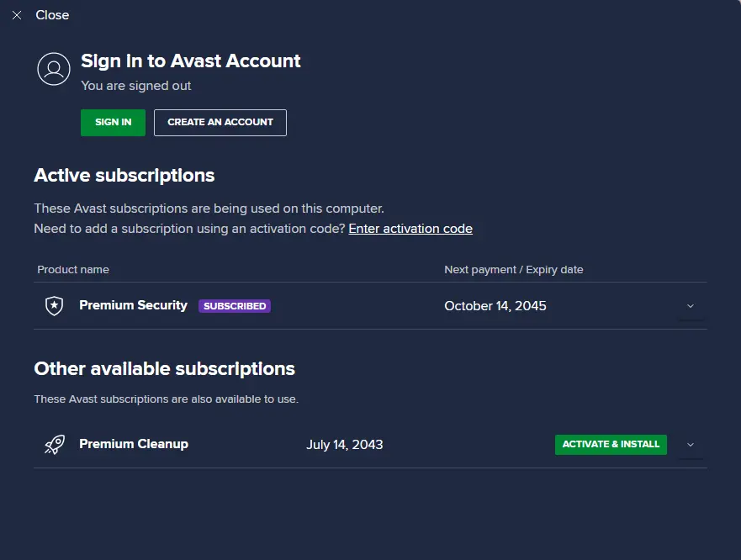This screenshot has width=741, height=560.
Task: Click the Product name column header
Action: [73, 269]
